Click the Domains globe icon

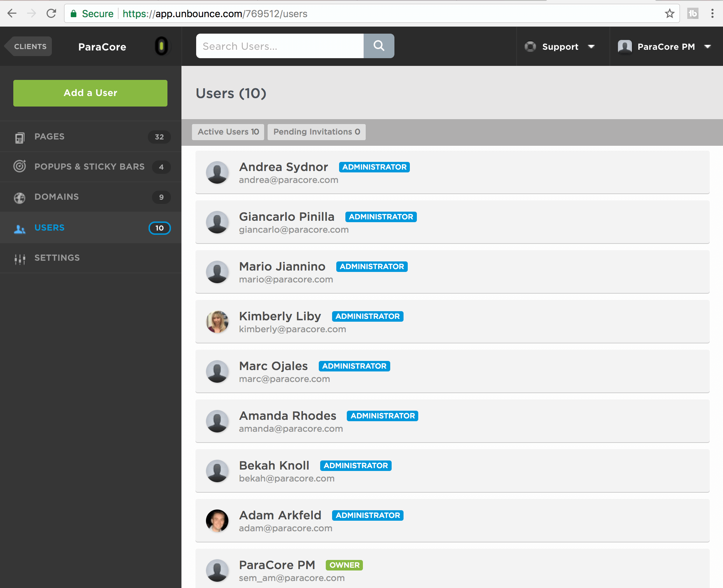[20, 198]
